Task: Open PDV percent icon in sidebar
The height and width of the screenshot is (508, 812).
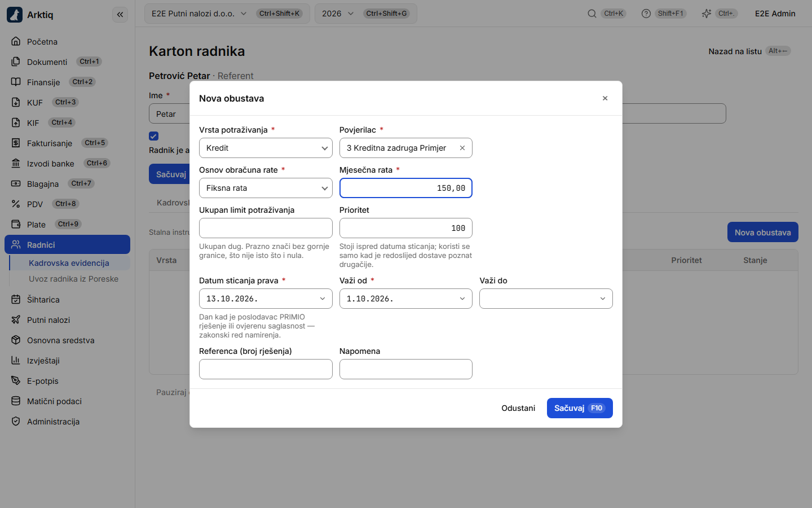Action: pos(16,204)
